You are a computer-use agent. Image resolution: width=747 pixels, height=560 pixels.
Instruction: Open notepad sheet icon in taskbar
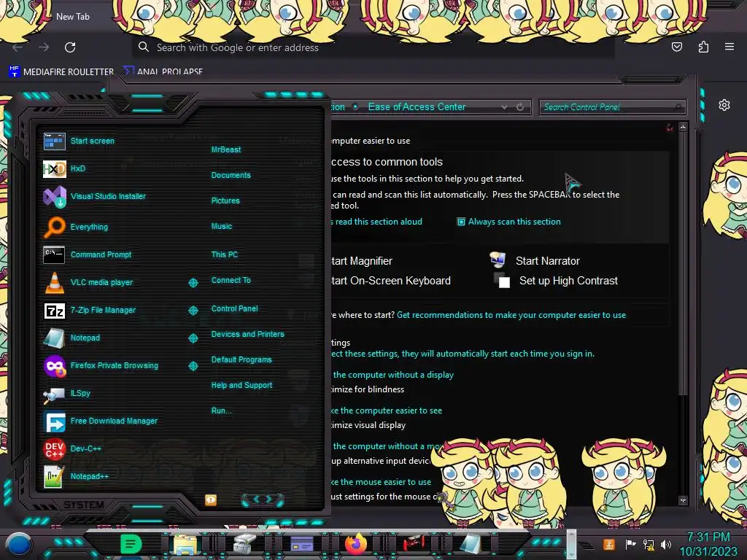click(x=471, y=544)
